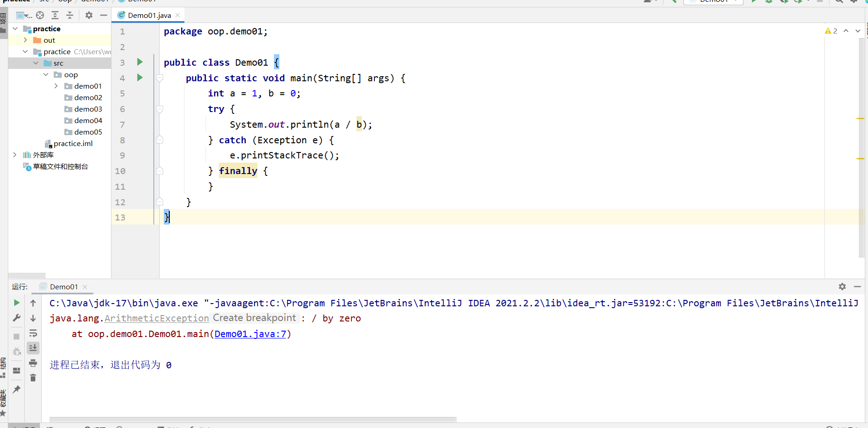Click the Stop button in Run panel
Image resolution: width=868 pixels, height=428 pixels.
(17, 337)
